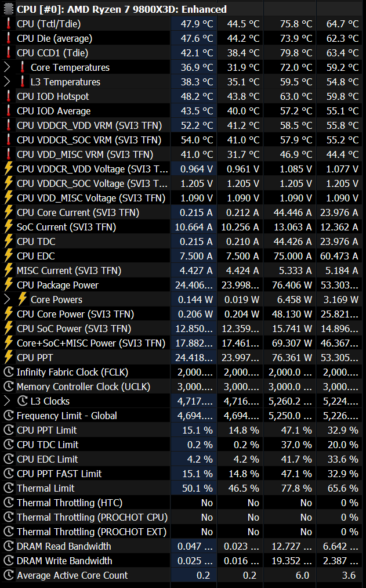Screen dimensions: 366x588
Task: Click thermometer icon beside Core Temperatures
Action: [x=22, y=67]
